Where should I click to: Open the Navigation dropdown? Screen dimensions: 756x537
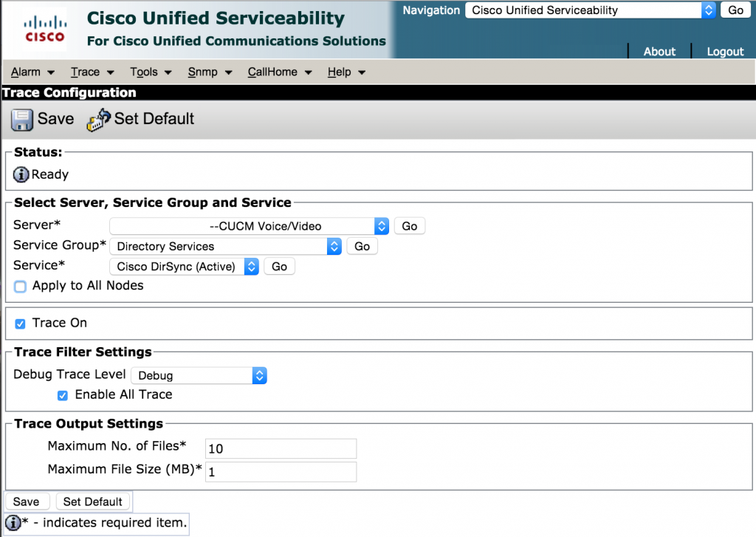tap(590, 10)
